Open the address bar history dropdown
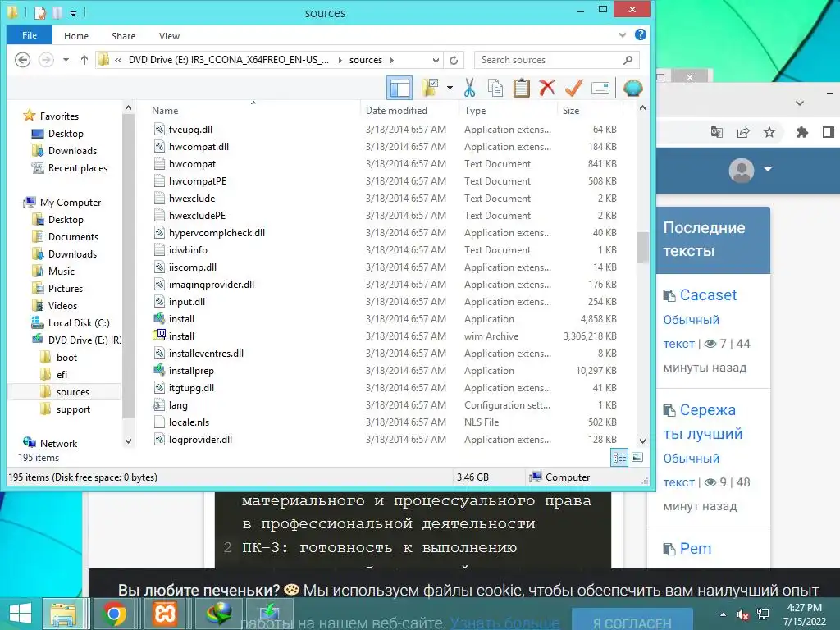Viewport: 840px width, 630px height. click(436, 60)
